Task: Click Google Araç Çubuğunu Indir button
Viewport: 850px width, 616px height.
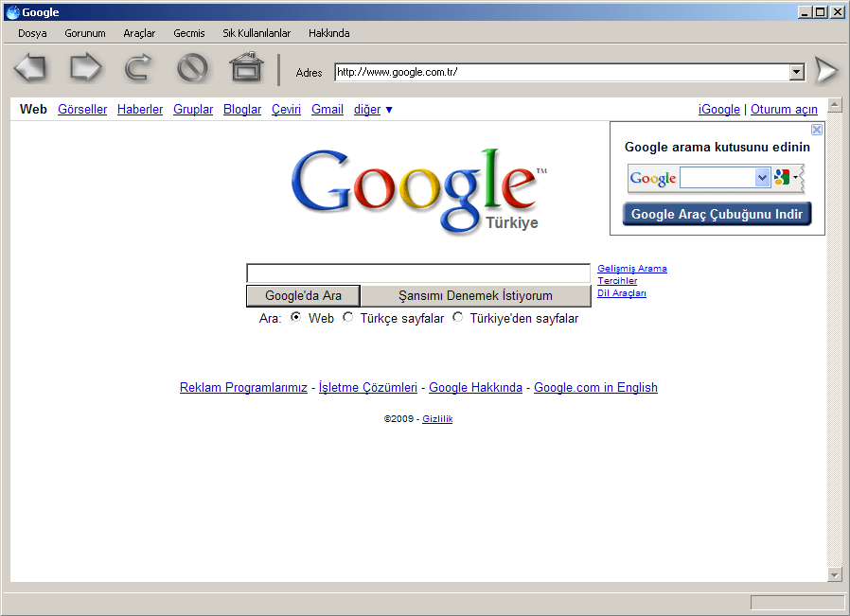Action: point(717,214)
